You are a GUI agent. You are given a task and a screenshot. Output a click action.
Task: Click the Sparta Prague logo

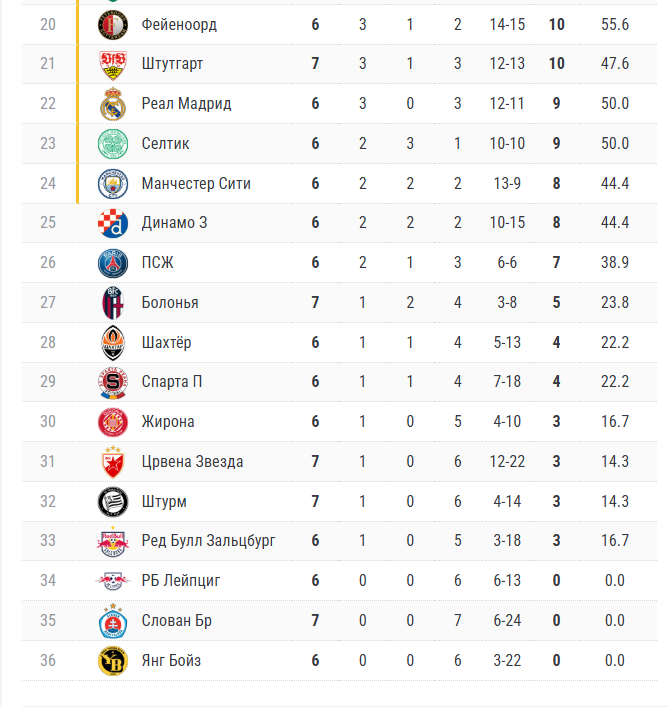tap(113, 382)
